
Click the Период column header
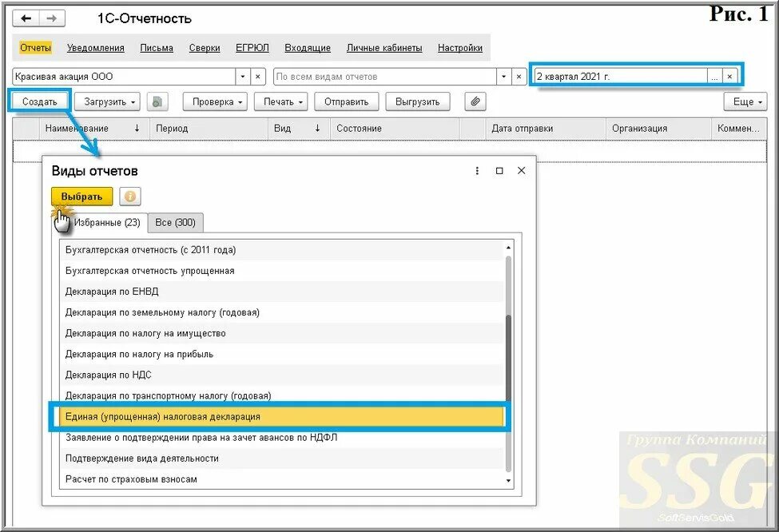point(209,129)
